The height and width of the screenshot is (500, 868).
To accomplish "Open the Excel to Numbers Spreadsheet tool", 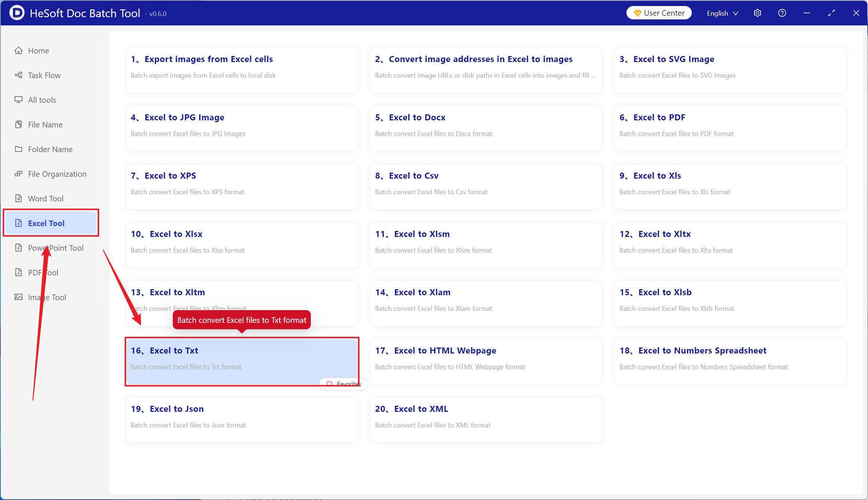I will (x=730, y=361).
